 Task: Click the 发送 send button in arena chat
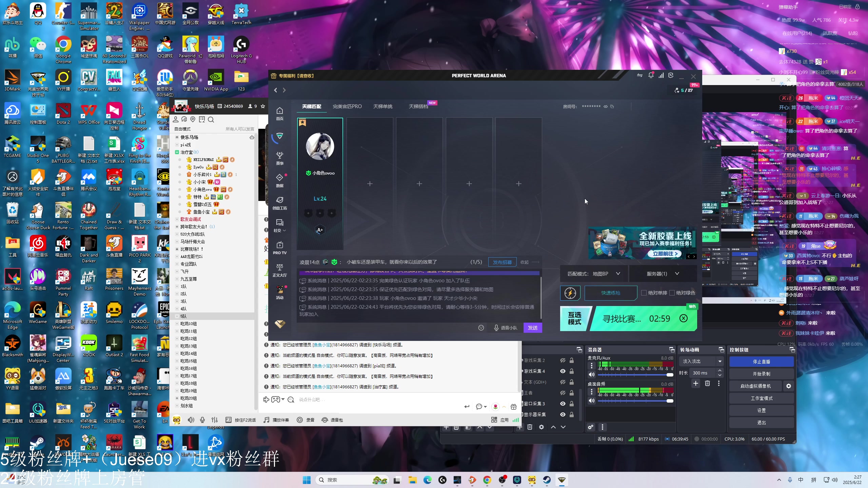pos(533,328)
